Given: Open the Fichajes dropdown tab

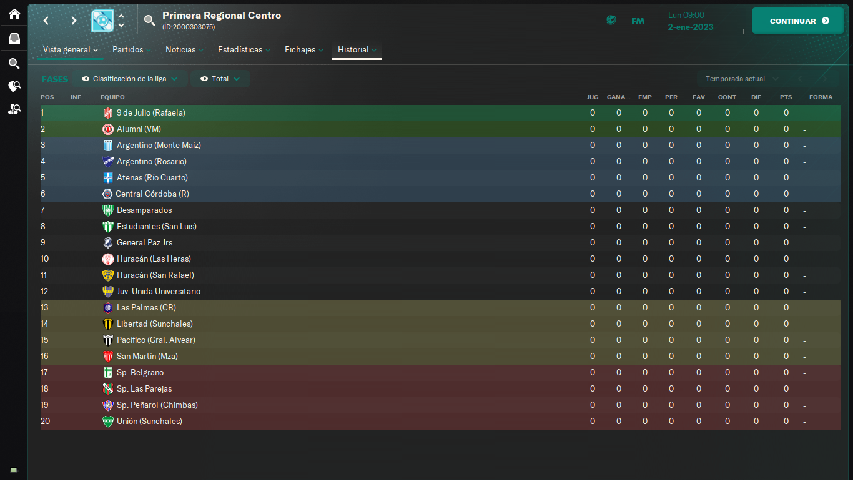Looking at the screenshot, I should pos(304,50).
